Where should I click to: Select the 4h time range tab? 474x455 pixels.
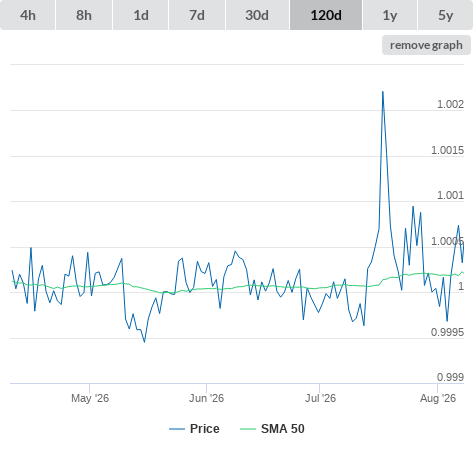point(28,15)
